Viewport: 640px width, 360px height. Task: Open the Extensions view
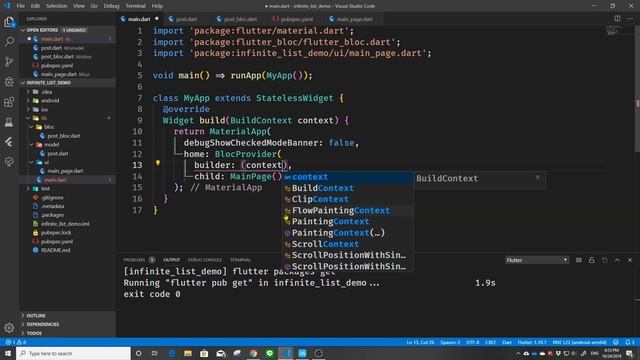point(9,102)
